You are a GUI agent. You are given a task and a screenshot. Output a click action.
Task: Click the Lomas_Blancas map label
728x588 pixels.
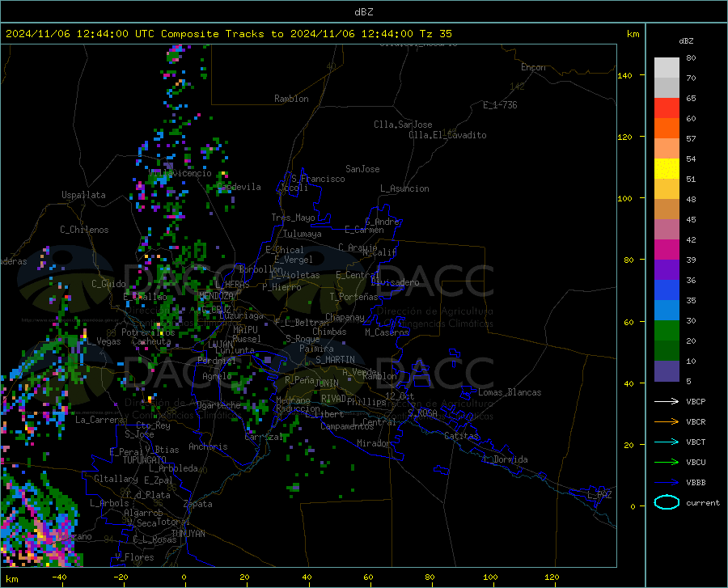510,392
